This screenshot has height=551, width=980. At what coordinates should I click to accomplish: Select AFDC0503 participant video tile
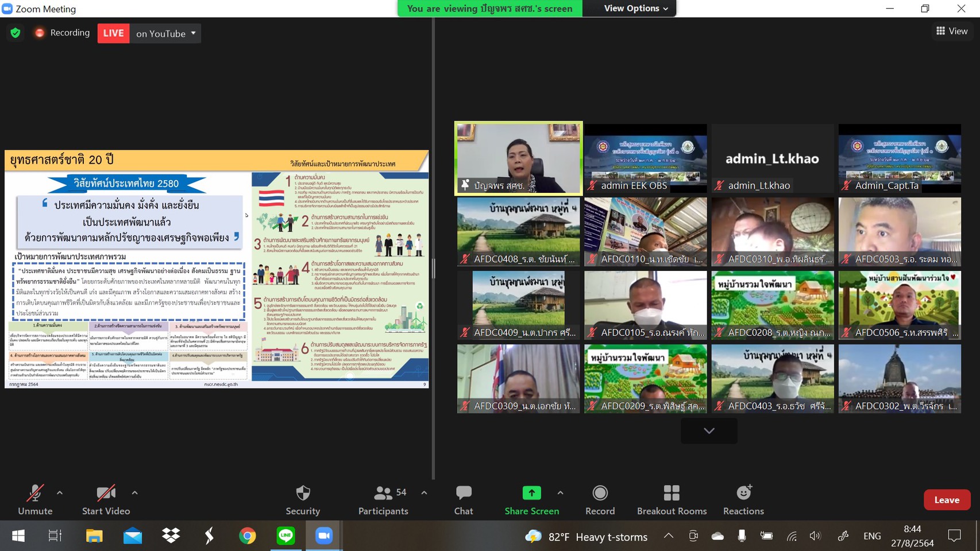(900, 232)
